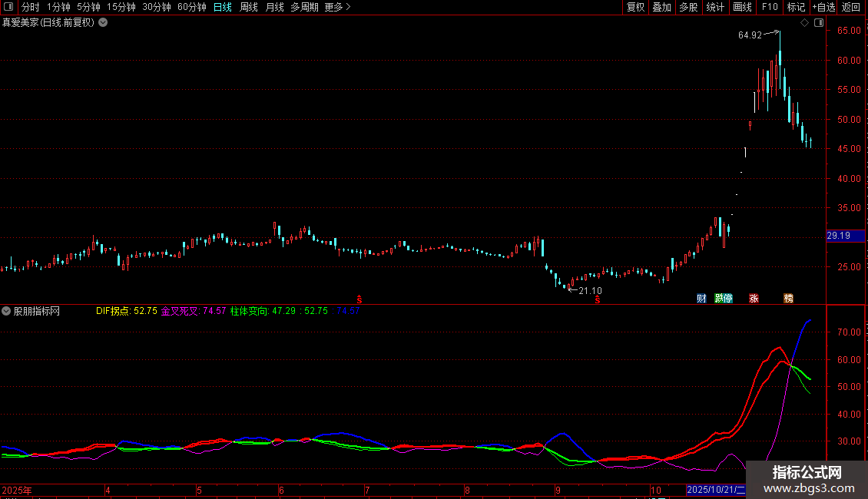Image resolution: width=868 pixels, height=499 pixels.
Task: Switch to 月线 monthly chart
Action: 274,7
